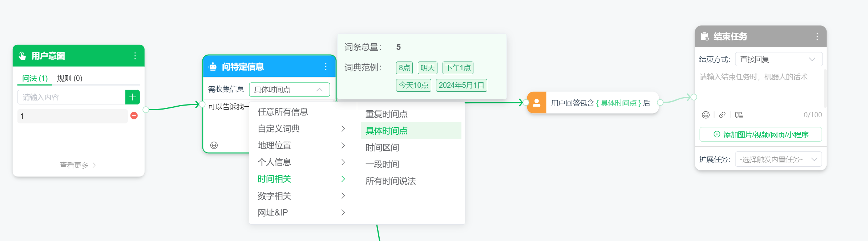This screenshot has height=241, width=868.
Task: Switch to the 规则 (0) tab
Action: (70, 78)
